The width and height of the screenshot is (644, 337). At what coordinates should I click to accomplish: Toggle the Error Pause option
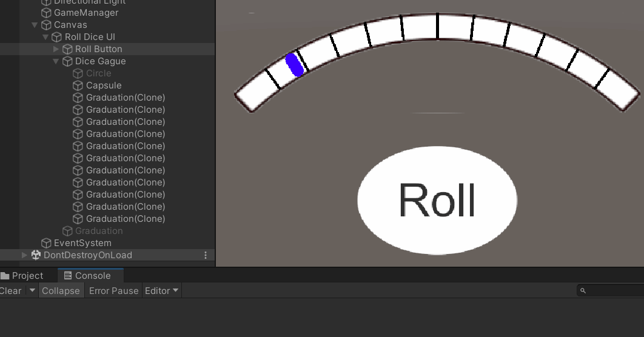pyautogui.click(x=114, y=290)
